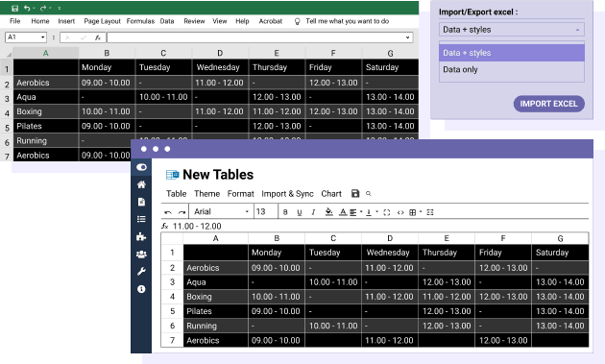Open the users group icon in sidebar
The image size is (605, 364).
click(141, 254)
